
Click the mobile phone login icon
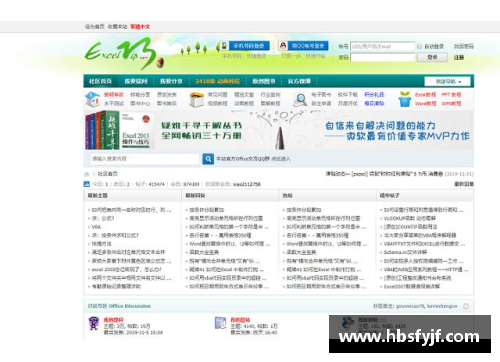pyautogui.click(x=224, y=46)
